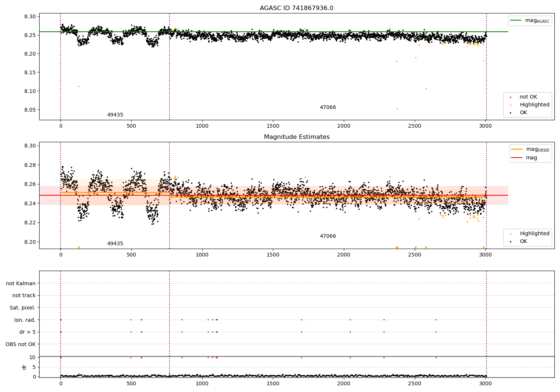Click y-tick 8.15 on top plot

[30, 72]
